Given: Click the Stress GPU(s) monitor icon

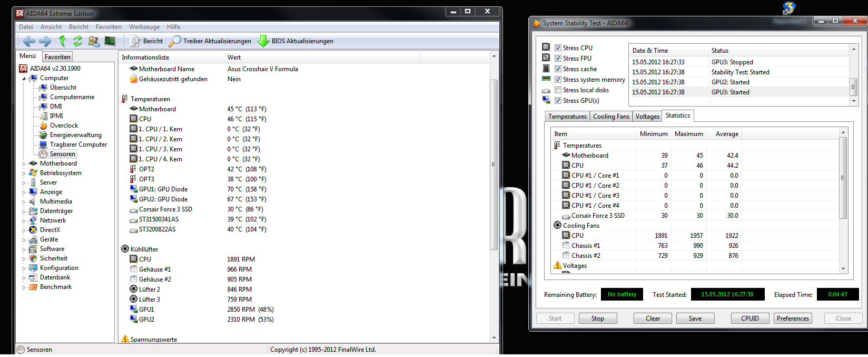Looking at the screenshot, I should point(546,100).
